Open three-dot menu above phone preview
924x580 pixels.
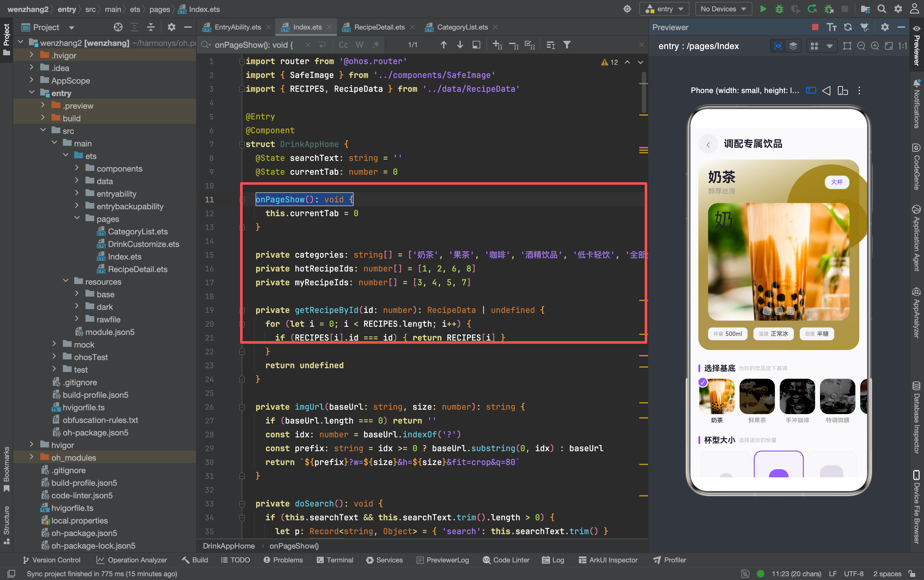pyautogui.click(x=859, y=90)
